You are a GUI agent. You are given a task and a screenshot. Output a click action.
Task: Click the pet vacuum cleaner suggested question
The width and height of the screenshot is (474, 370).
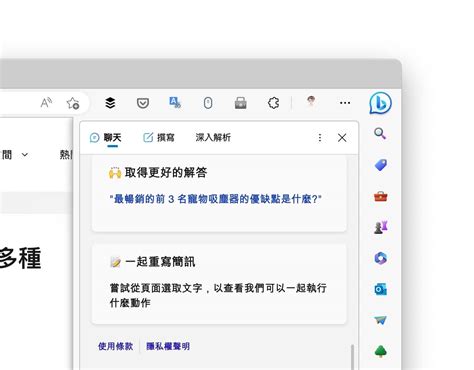[x=215, y=199]
